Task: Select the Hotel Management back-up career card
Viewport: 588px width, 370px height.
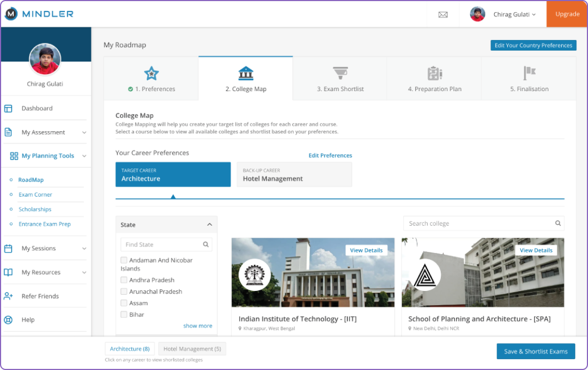Action: 295,175
